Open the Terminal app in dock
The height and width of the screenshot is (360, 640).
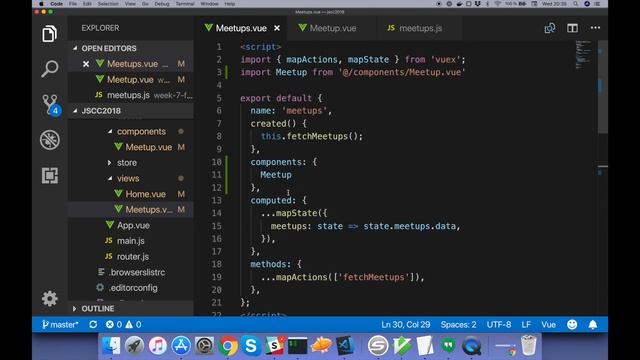[298, 346]
